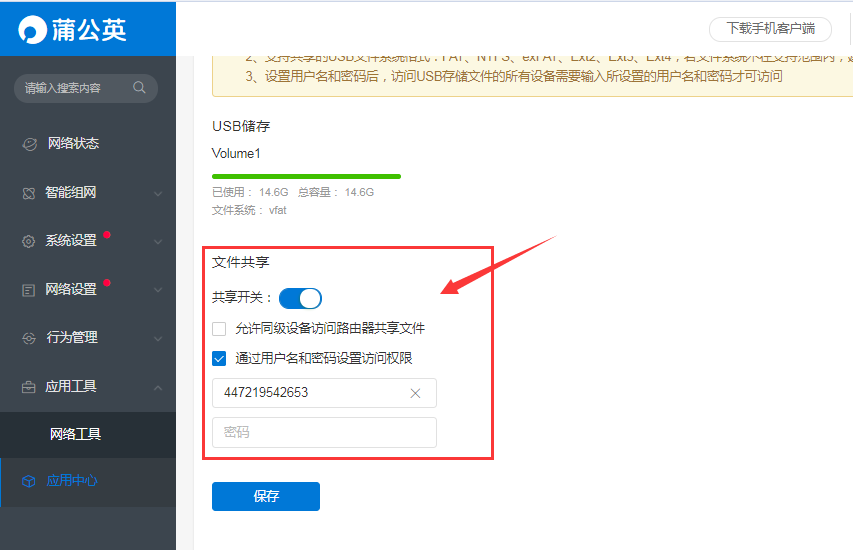The width and height of the screenshot is (853, 550).
Task: Click the 系统设置 gear icon
Action: point(28,241)
